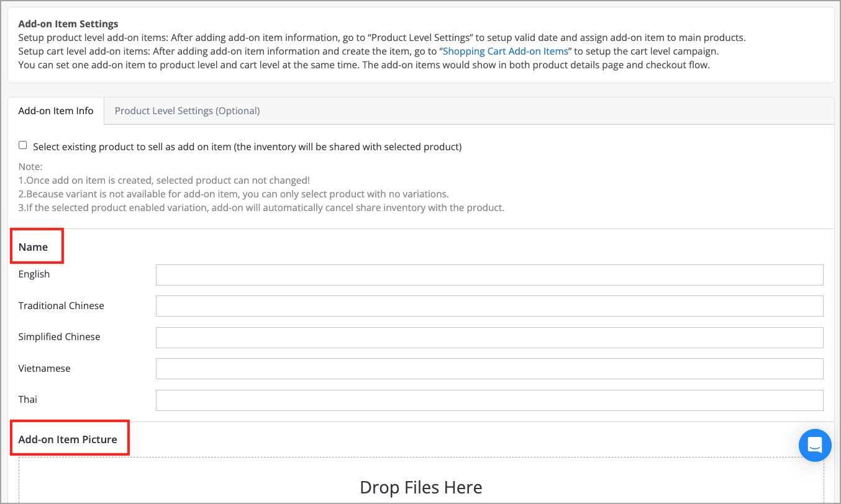Viewport: 841px width, 504px height.
Task: Click the Traditional Chinese name field
Action: (489, 306)
